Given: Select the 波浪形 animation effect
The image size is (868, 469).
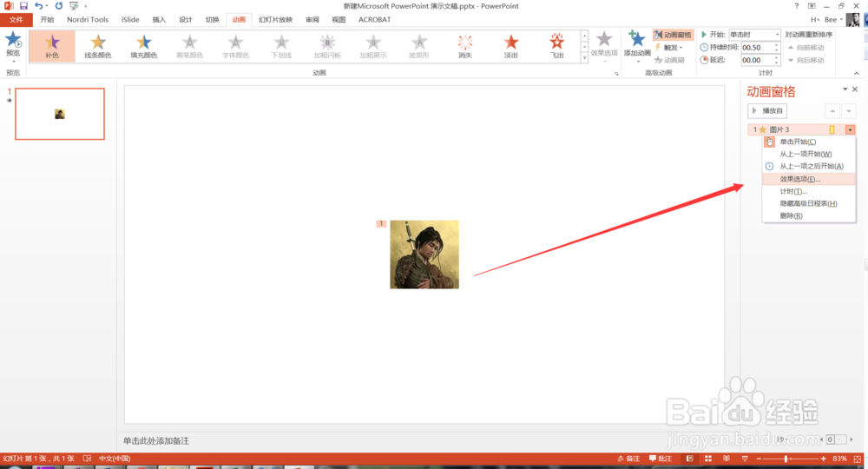Looking at the screenshot, I should click(x=419, y=46).
